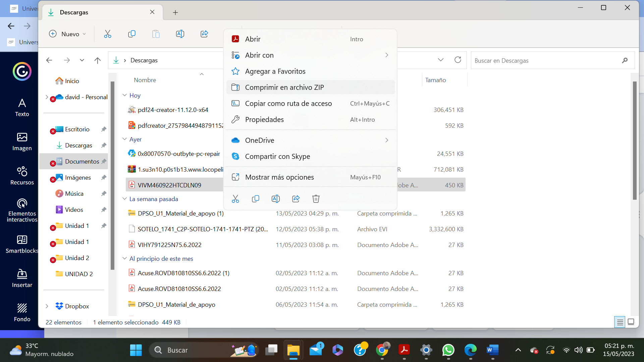Click the rename icon in context menu
The height and width of the screenshot is (362, 644).
point(275,199)
